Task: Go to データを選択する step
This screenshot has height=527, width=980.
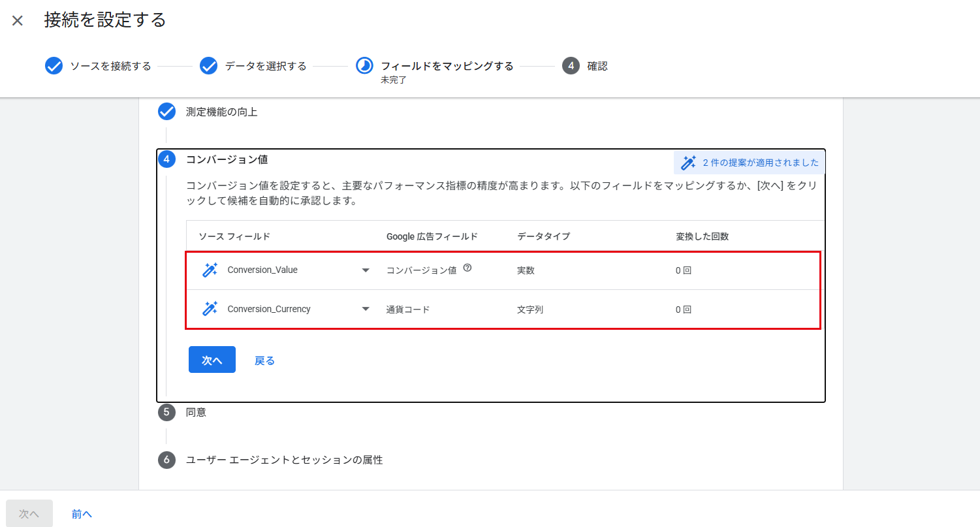Action: click(266, 66)
